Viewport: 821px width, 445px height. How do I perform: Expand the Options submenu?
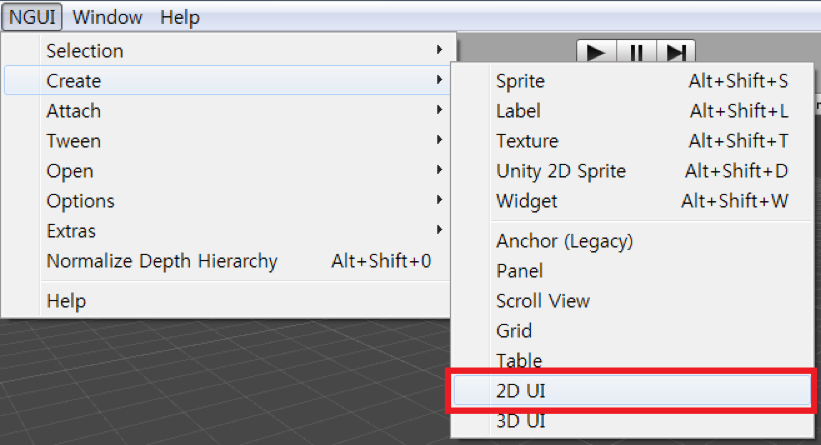(x=227, y=201)
